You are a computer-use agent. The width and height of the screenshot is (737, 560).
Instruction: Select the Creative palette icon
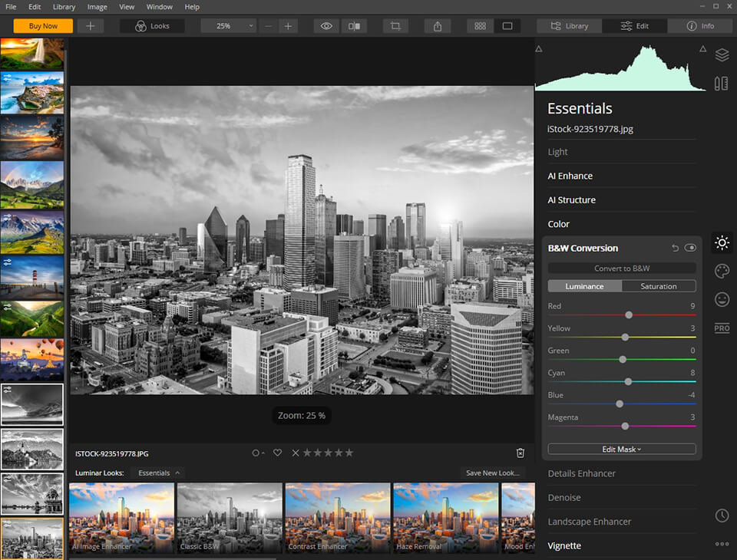[722, 272]
